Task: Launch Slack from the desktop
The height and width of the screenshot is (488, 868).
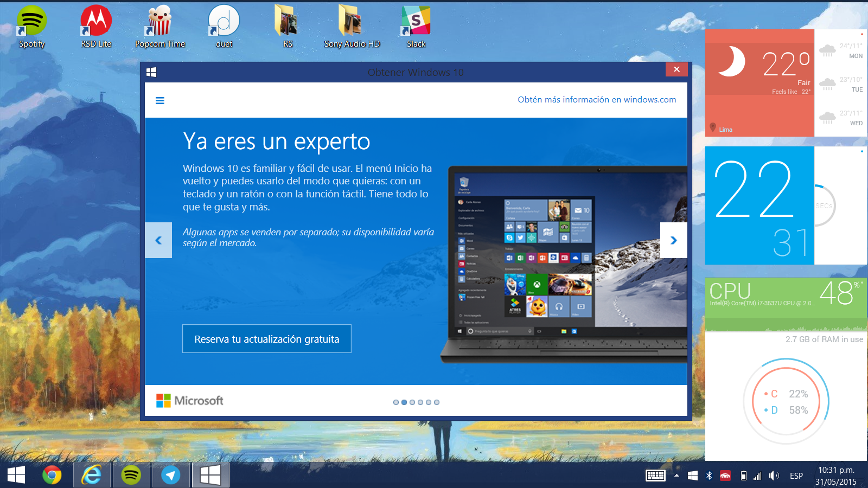Action: (416, 27)
